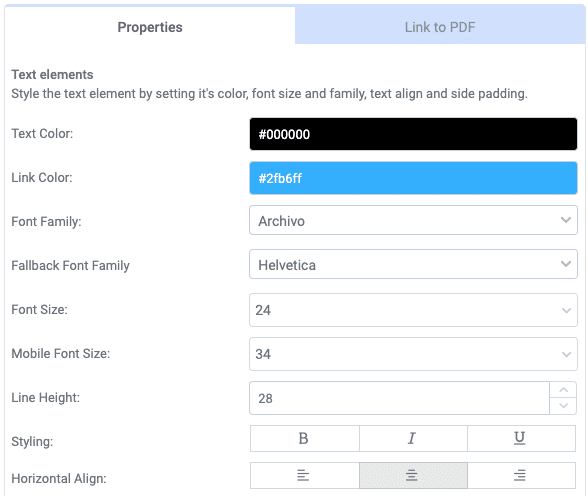Viewport: 588px width, 496px height.
Task: Select center horizontal alignment
Action: click(x=413, y=475)
